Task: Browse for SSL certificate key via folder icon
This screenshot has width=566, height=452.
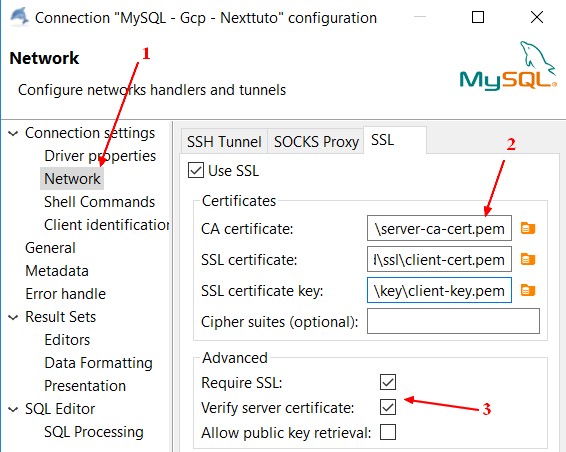Action: (x=528, y=290)
